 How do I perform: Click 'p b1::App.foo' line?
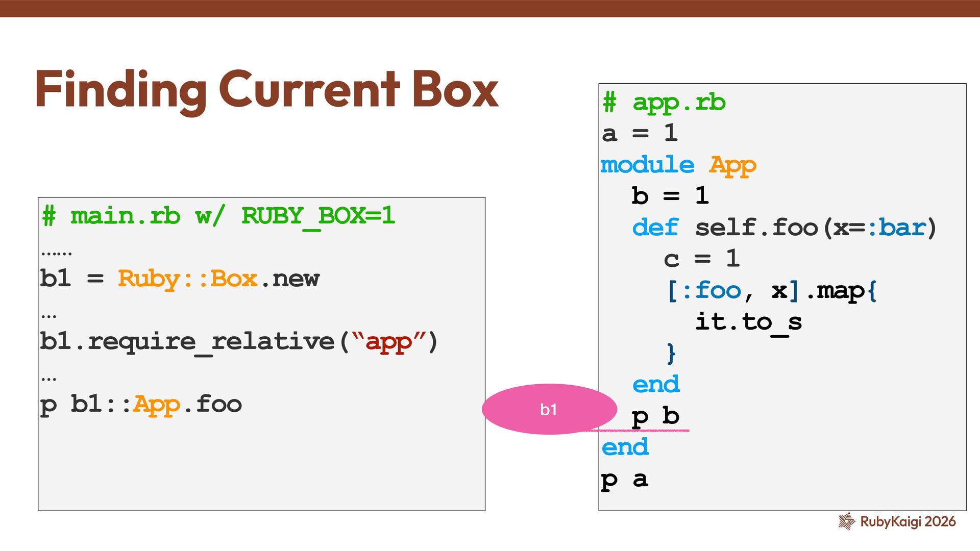141,404
